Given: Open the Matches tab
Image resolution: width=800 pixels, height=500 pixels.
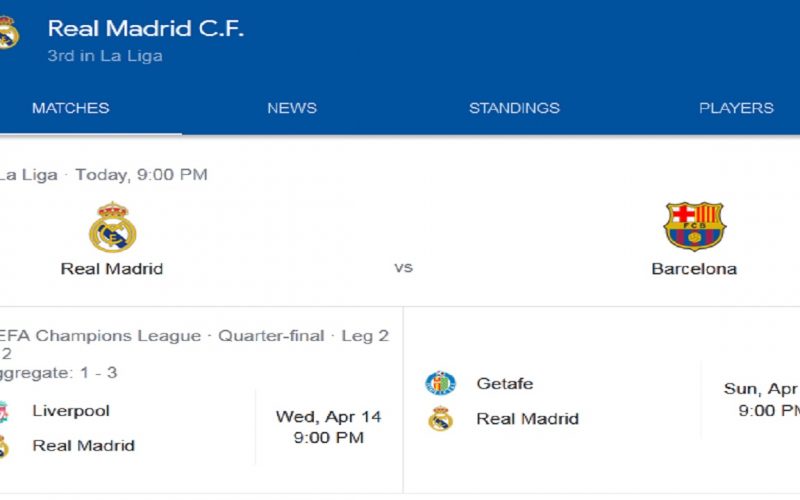Looking at the screenshot, I should [70, 108].
